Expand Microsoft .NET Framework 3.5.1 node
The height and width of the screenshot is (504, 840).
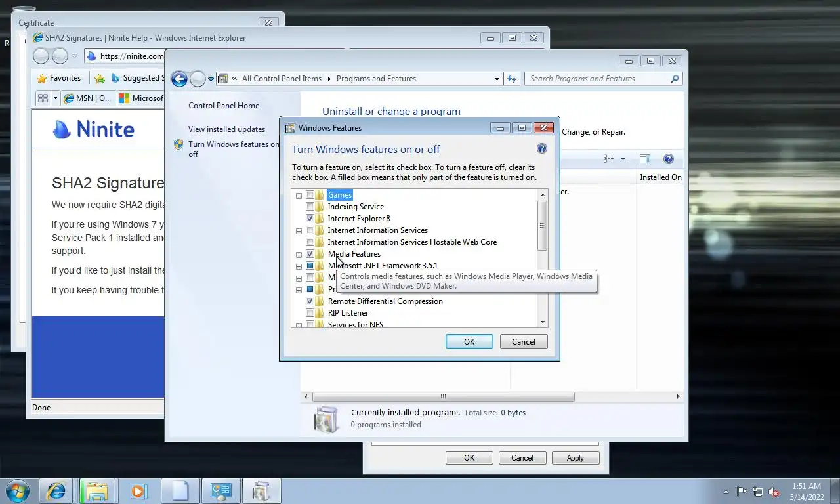click(x=299, y=266)
